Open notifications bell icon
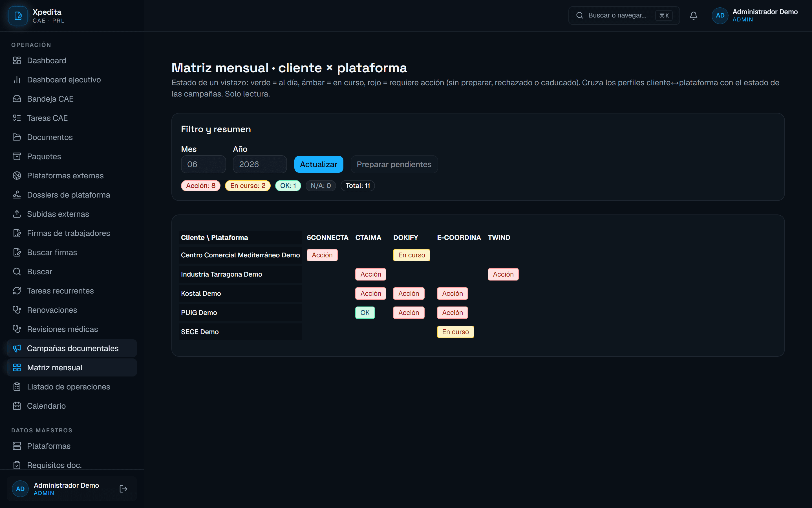Viewport: 812px width, 508px height. 694,16
